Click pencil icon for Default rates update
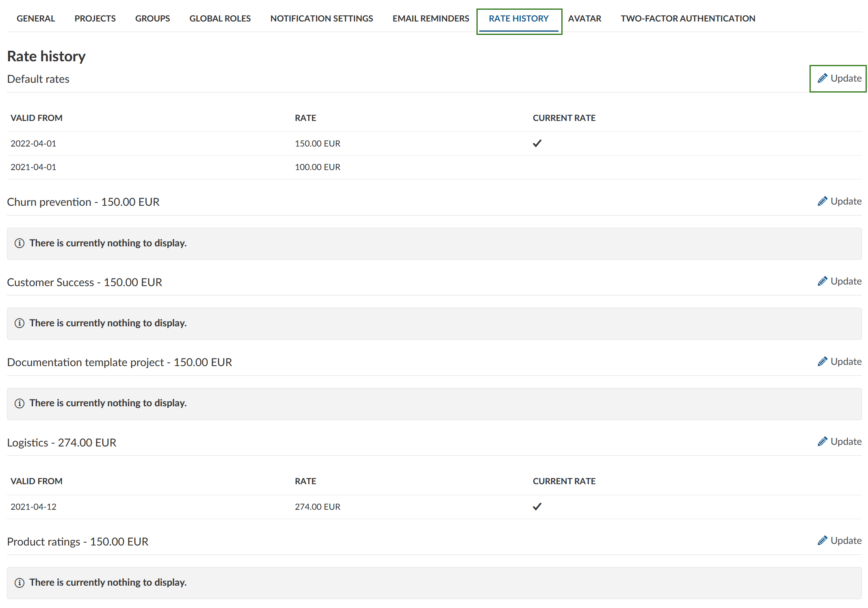 tap(822, 78)
